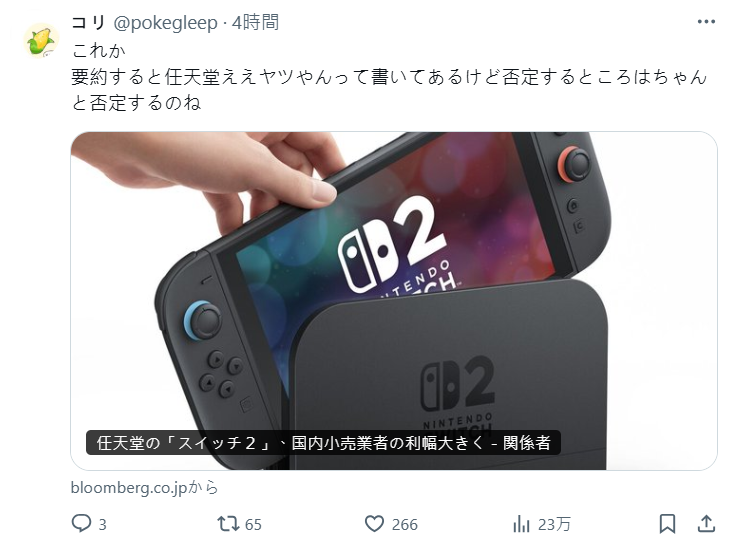Click the reply count 3

(x=102, y=524)
